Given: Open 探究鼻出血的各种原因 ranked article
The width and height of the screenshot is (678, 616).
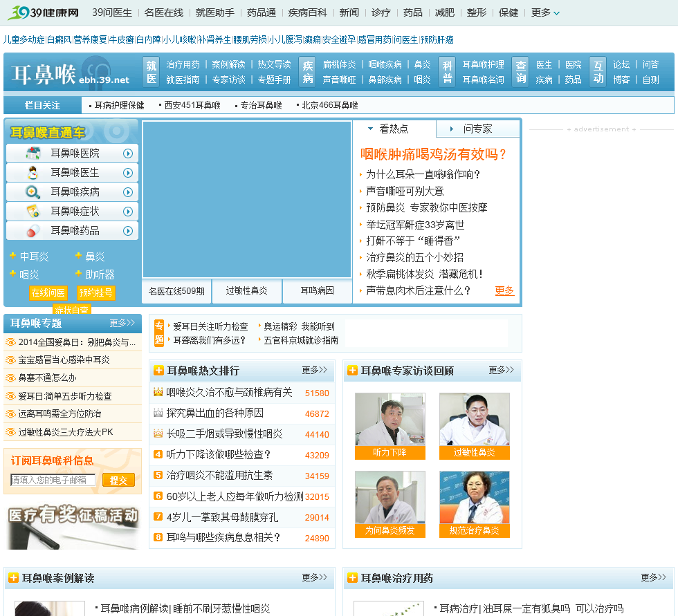Looking at the screenshot, I should pyautogui.click(x=215, y=413).
